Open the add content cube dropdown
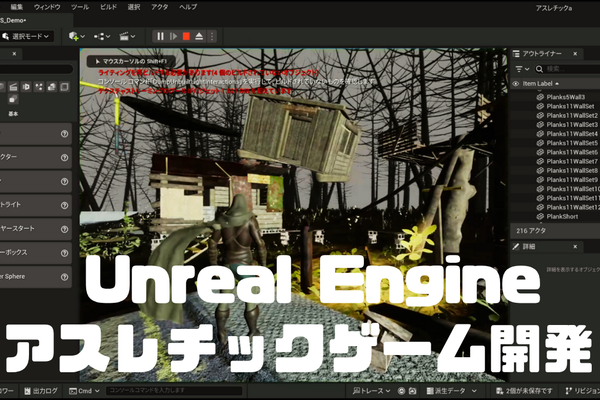Image resolution: width=600 pixels, height=400 pixels. [77, 36]
